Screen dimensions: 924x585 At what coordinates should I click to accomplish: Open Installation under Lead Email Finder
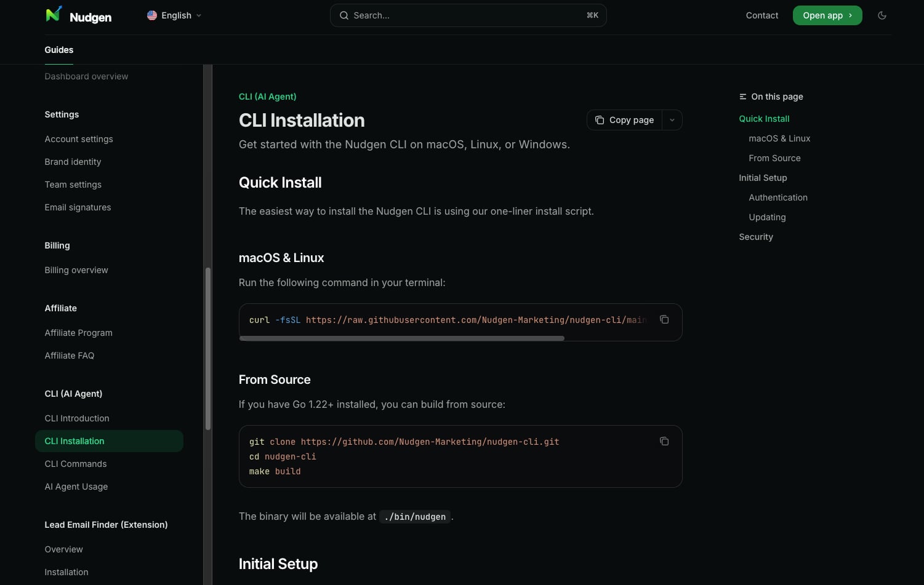(66, 572)
